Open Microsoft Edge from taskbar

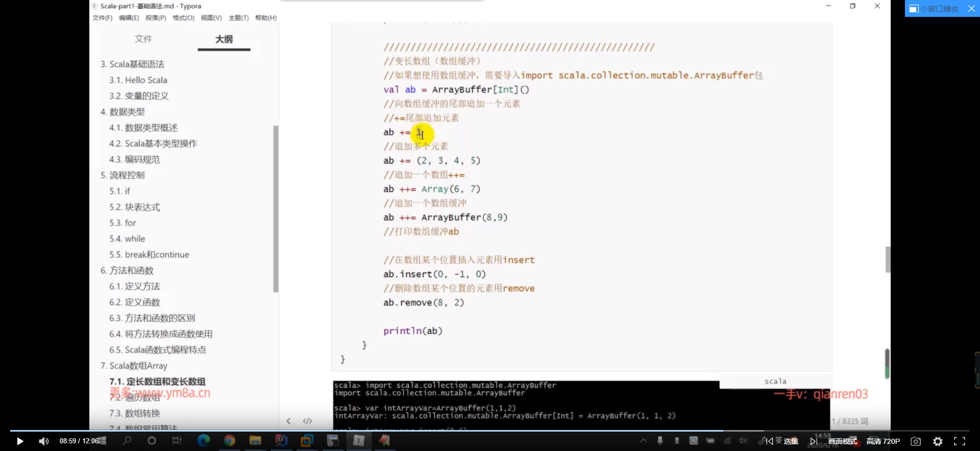[204, 440]
